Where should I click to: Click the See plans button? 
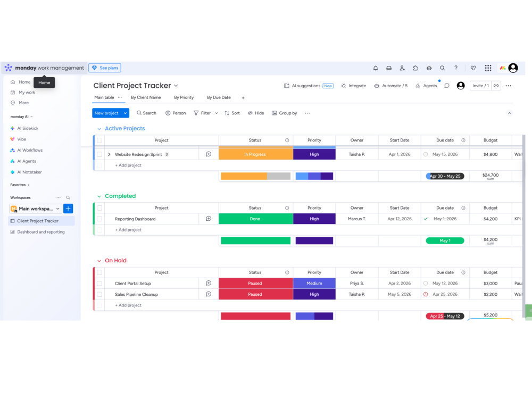click(x=105, y=68)
